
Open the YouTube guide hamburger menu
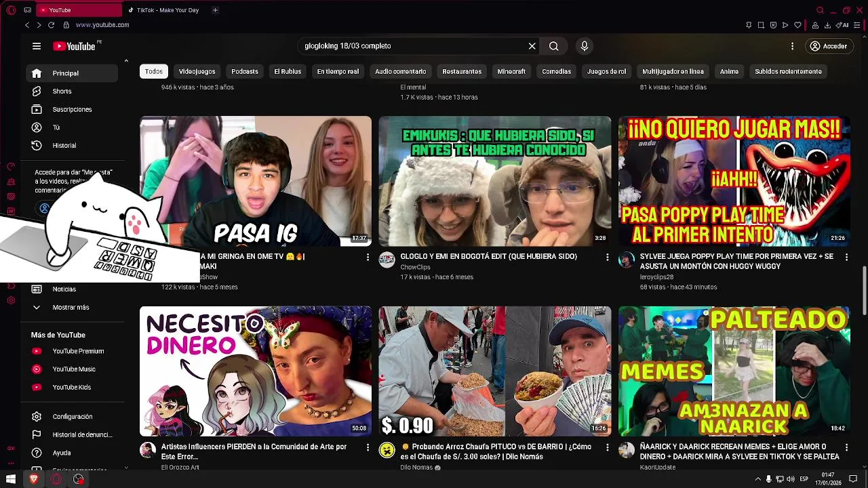tap(37, 46)
